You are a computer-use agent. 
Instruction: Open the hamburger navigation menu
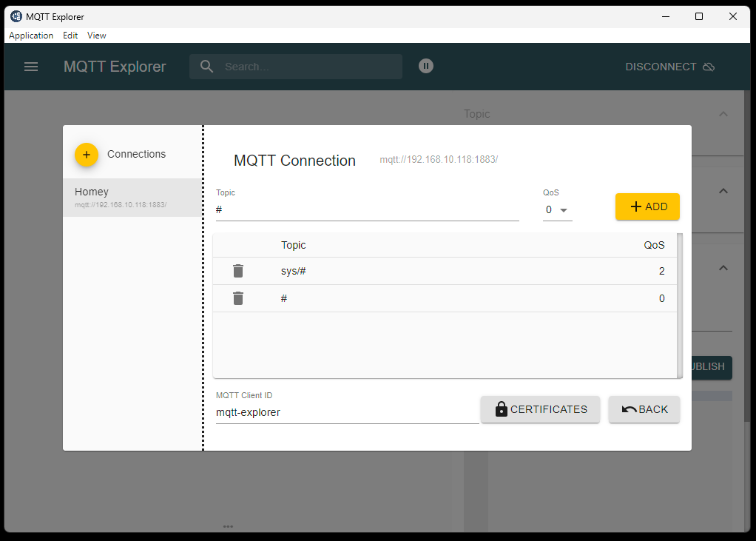point(31,67)
